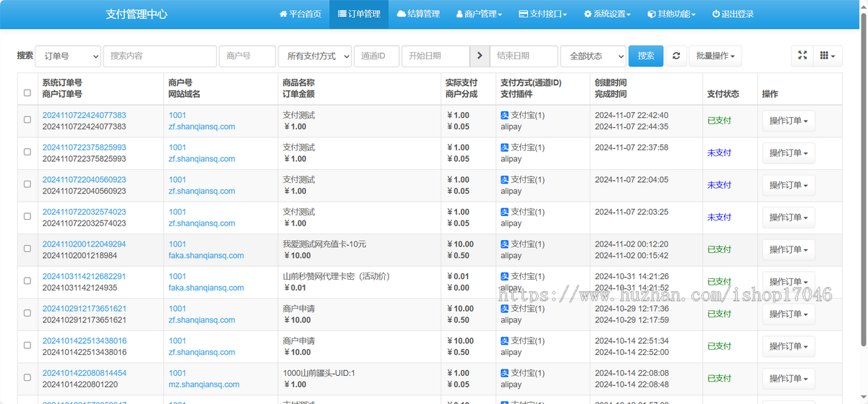Image resolution: width=868 pixels, height=404 pixels.
Task: Click 退出登录 logout power icon
Action: [733, 14]
